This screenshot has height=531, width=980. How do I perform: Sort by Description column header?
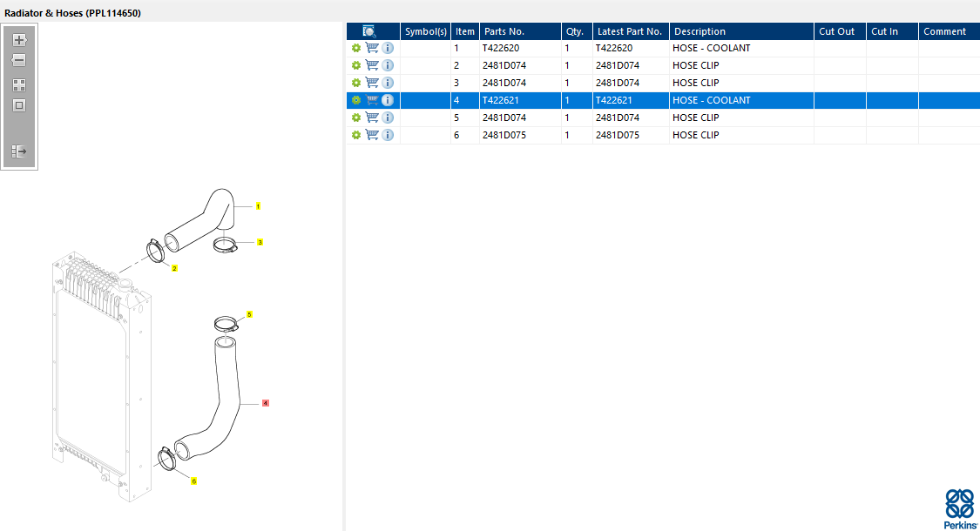click(741, 31)
